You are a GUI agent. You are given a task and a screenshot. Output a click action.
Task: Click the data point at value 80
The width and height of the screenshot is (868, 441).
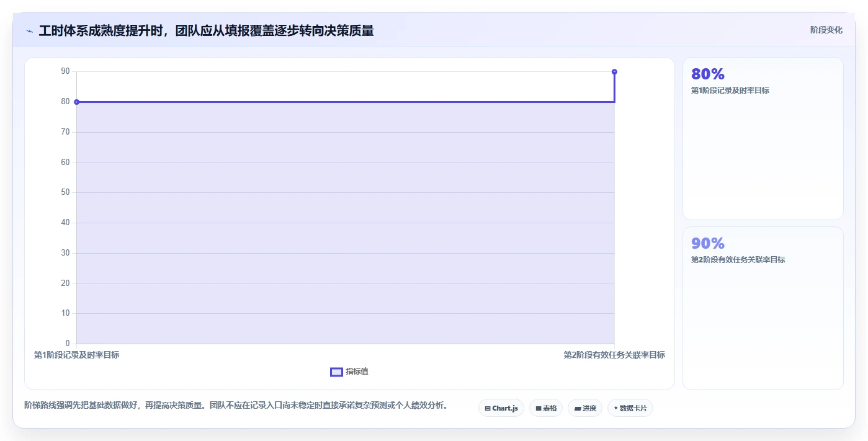click(76, 102)
